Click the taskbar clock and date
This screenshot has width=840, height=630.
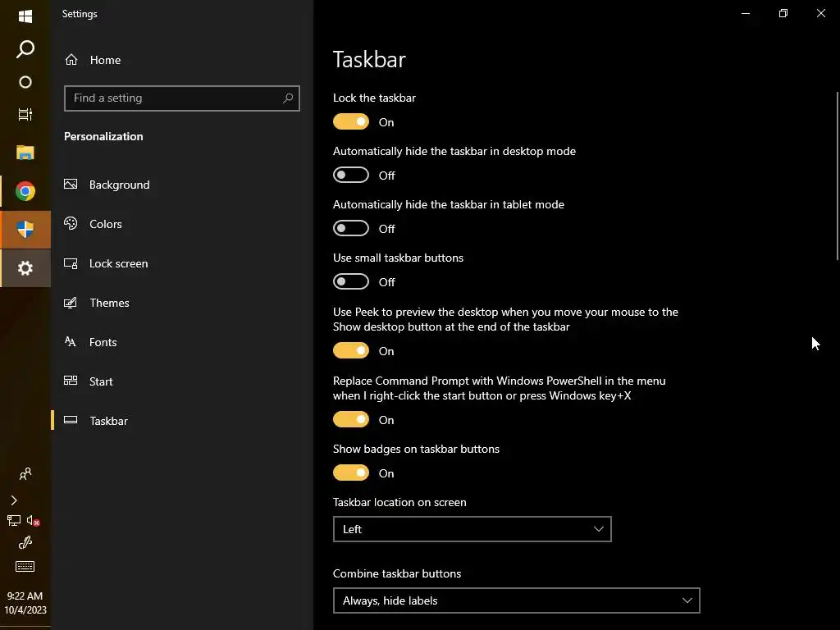(25, 603)
